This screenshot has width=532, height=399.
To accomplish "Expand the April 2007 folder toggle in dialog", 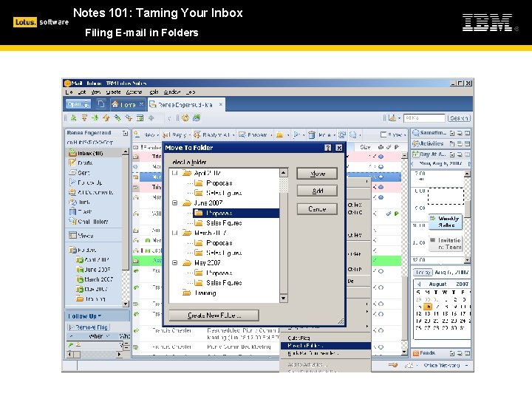I will coord(174,173).
